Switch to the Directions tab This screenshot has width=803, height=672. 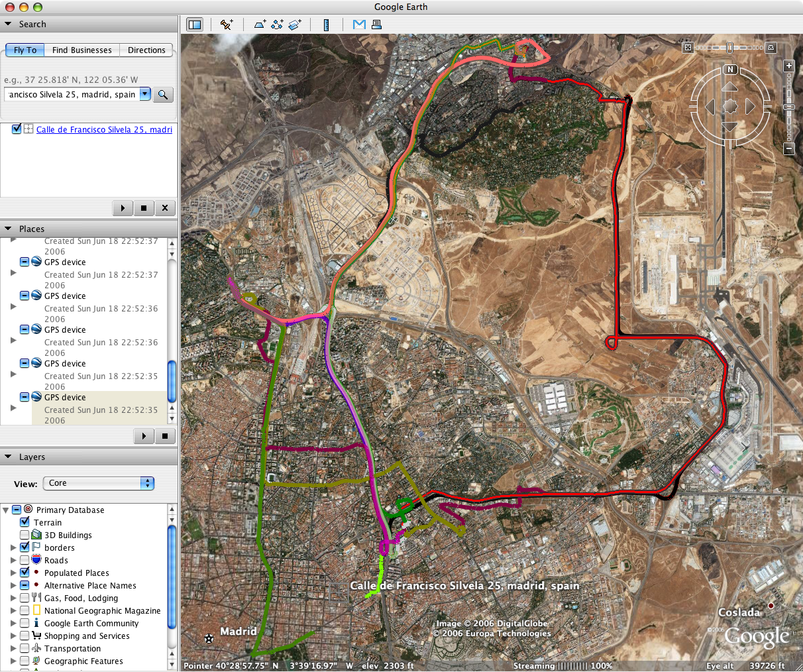(146, 50)
